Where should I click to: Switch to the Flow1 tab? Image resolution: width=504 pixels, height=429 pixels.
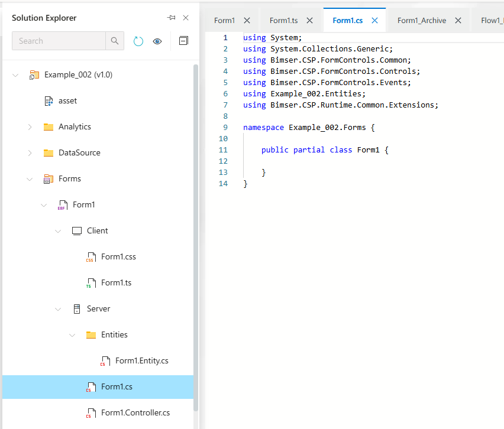pyautogui.click(x=492, y=21)
